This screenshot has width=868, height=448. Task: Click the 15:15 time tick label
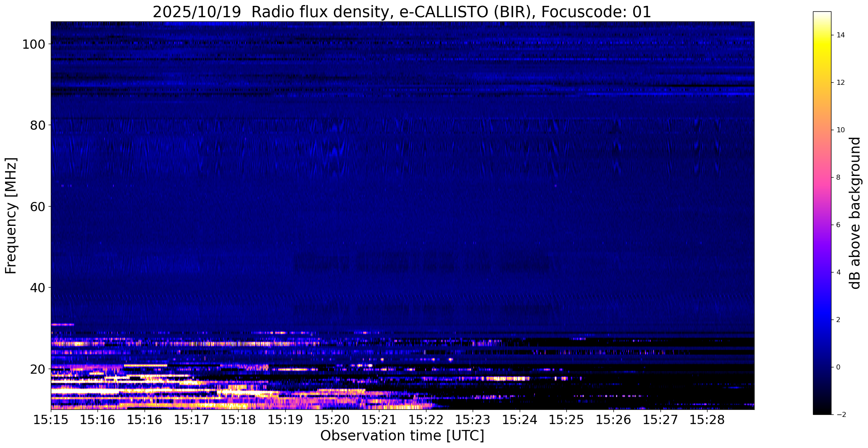pos(51,419)
